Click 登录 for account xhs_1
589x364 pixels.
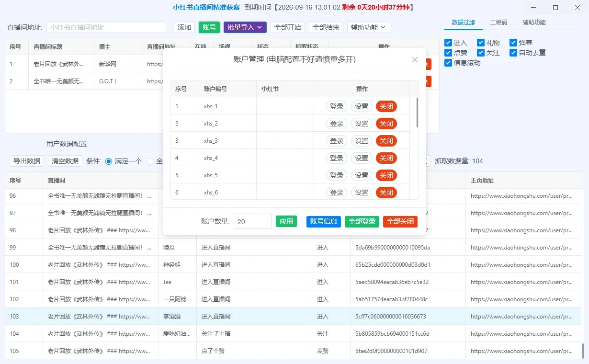(337, 106)
